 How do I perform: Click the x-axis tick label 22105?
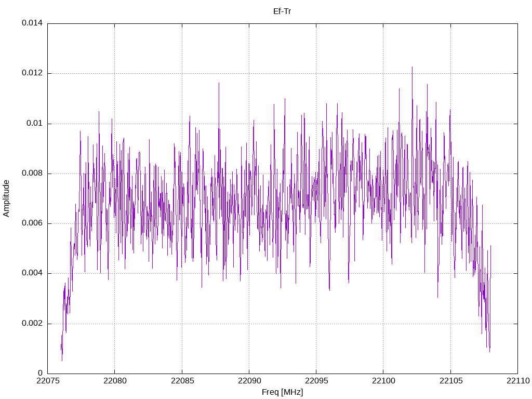pyautogui.click(x=450, y=381)
